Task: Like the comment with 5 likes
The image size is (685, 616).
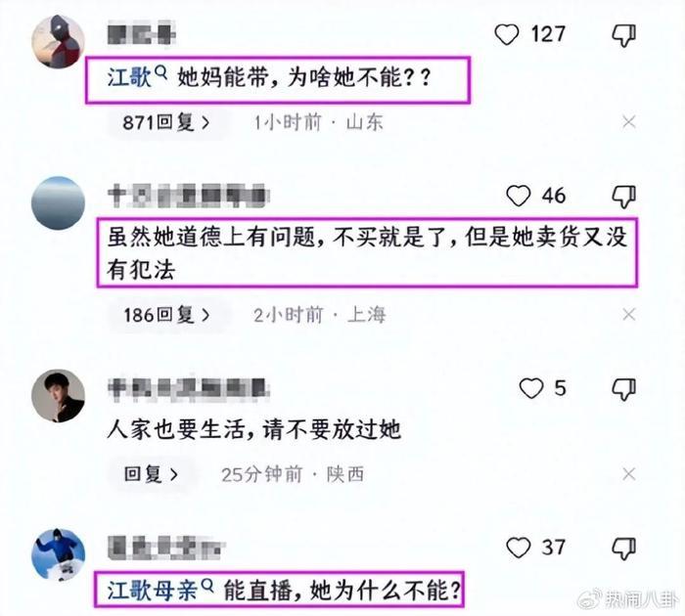Action: point(531,388)
